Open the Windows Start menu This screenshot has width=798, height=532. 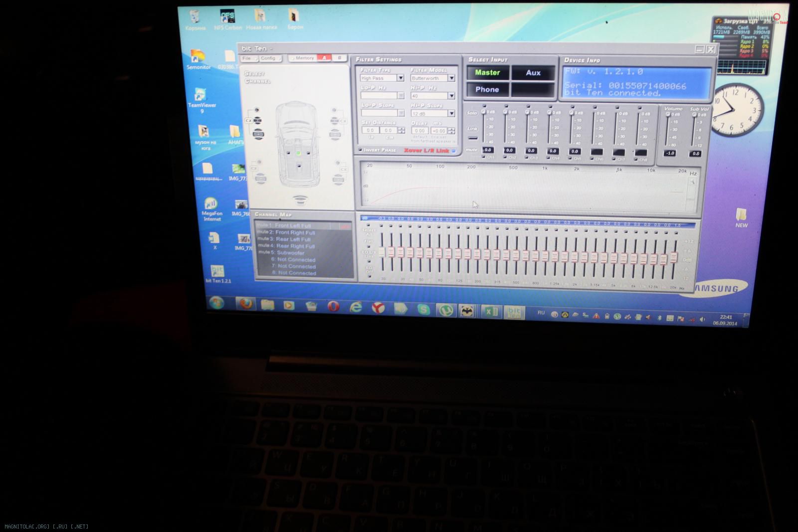point(216,302)
